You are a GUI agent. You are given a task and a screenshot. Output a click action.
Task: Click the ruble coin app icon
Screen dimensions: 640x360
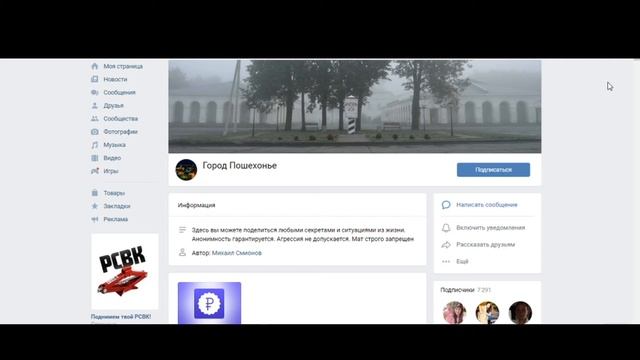tap(209, 303)
